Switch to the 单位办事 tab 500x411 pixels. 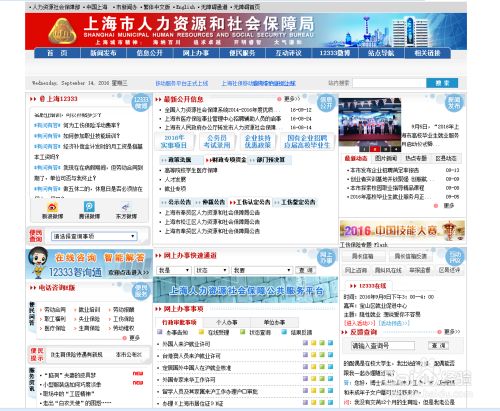tap(274, 322)
